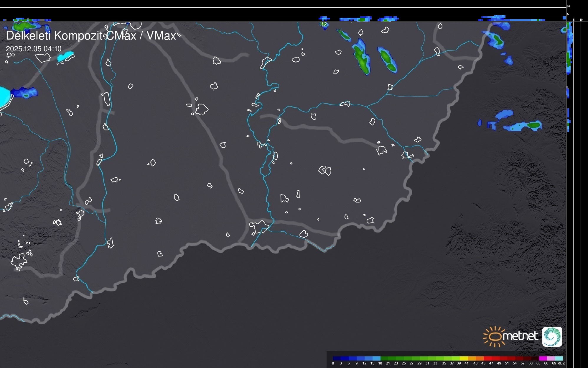Click the light blue 15 dBZ legend swatch
Viewport: 588px width, 368px height.
tap(376, 358)
